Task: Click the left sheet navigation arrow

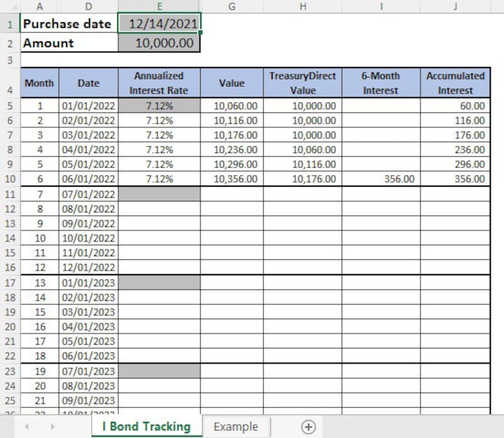Action: pos(26,427)
